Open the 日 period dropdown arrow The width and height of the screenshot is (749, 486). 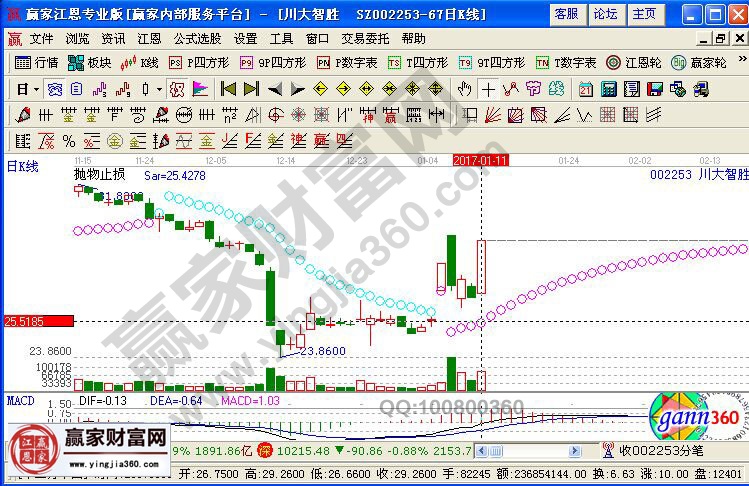pyautogui.click(x=36, y=88)
